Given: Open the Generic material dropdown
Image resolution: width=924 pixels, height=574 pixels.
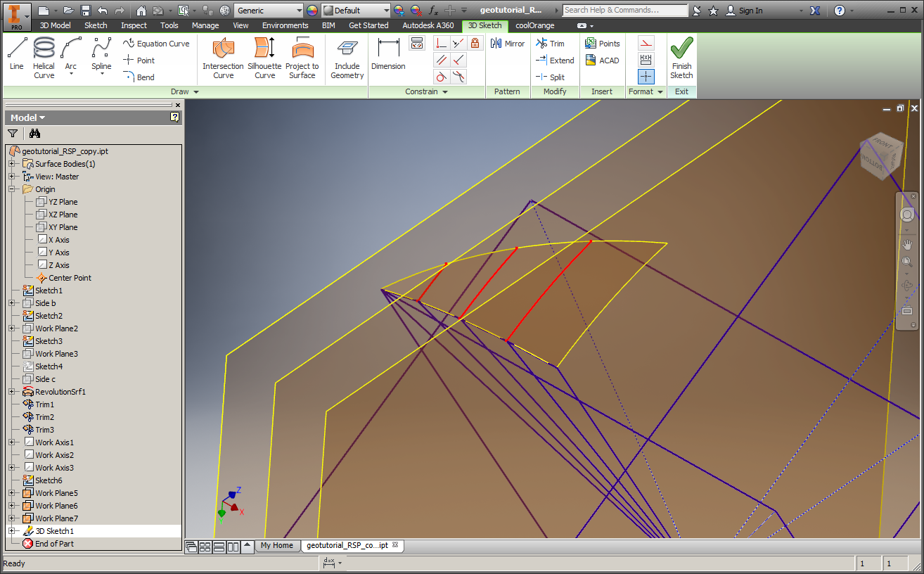Looking at the screenshot, I should (x=269, y=11).
